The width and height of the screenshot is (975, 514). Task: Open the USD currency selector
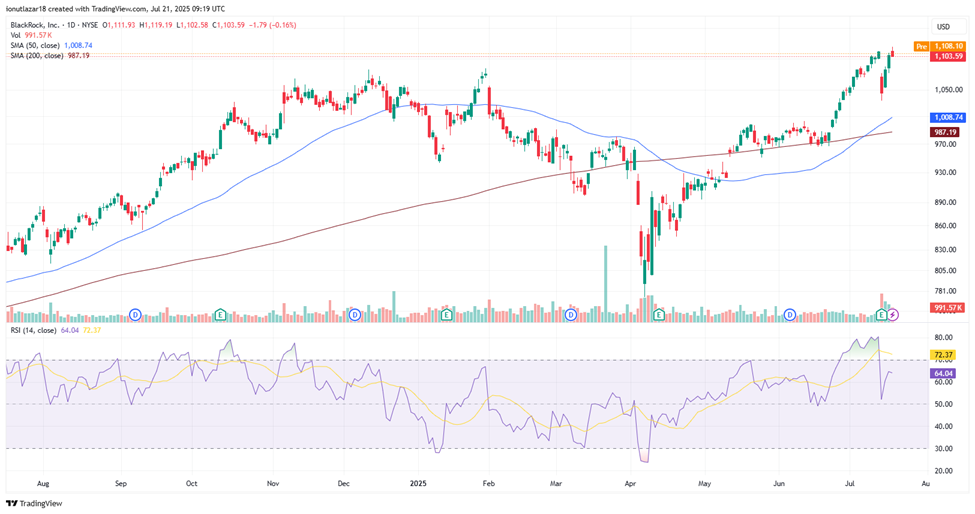(x=942, y=26)
